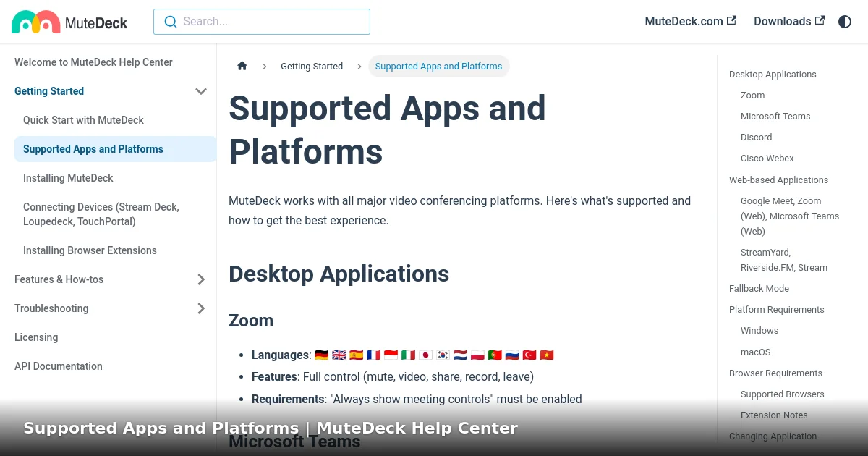
Task: Click the main page title heading
Action: 387,130
